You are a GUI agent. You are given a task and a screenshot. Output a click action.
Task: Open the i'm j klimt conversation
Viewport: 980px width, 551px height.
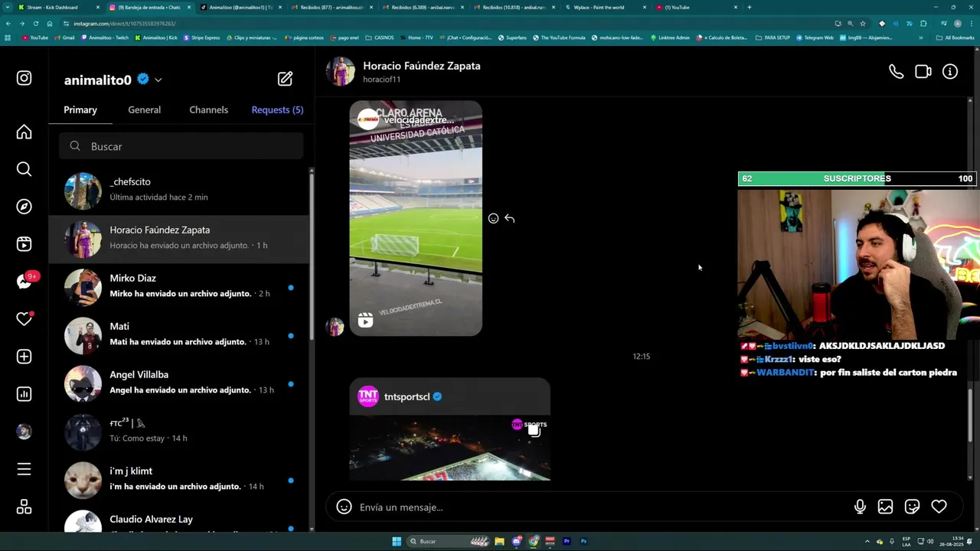179,480
